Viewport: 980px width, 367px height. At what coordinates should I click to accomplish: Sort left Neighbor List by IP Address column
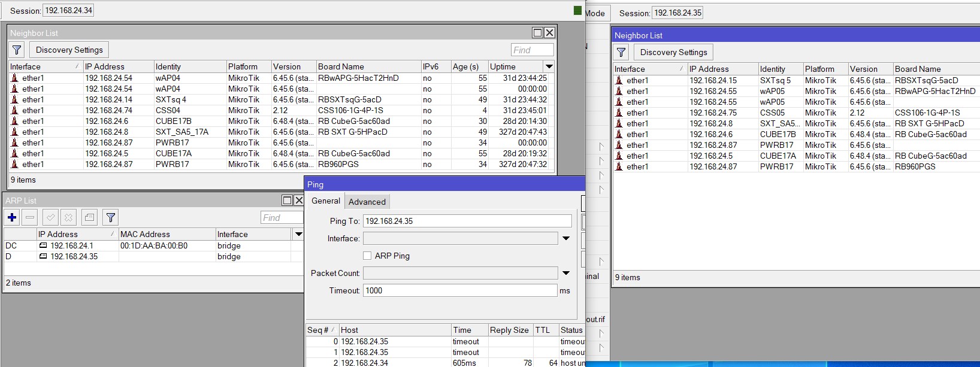click(118, 66)
